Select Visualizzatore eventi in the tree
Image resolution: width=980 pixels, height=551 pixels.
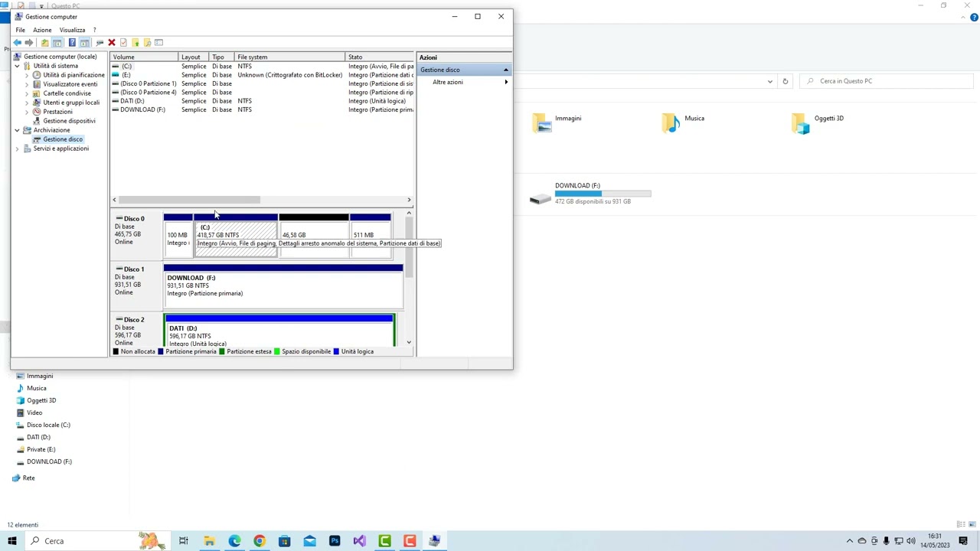[x=70, y=84]
